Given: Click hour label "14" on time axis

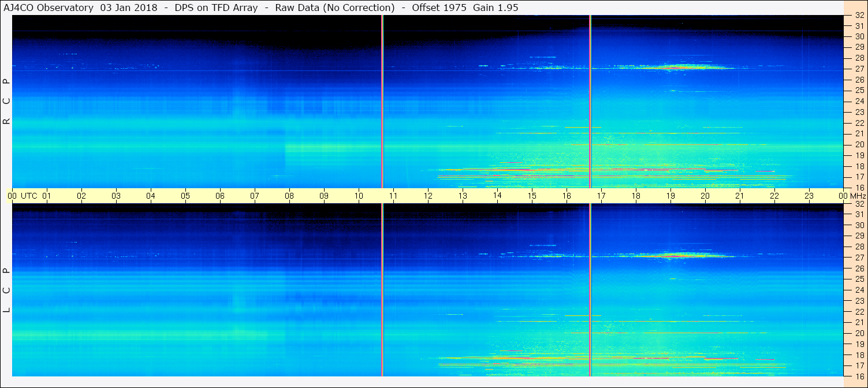Looking at the screenshot, I should click(497, 195).
